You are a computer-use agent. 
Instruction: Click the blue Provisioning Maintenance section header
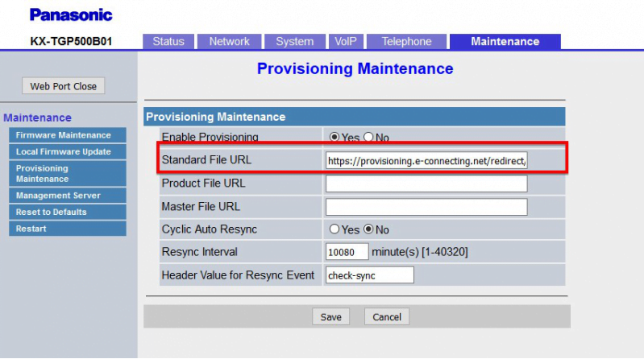(355, 117)
